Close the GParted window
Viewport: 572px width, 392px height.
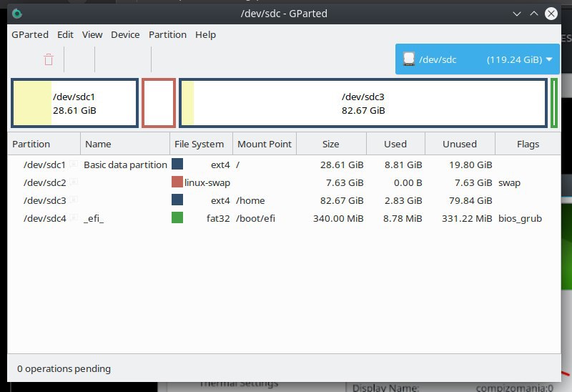(551, 14)
